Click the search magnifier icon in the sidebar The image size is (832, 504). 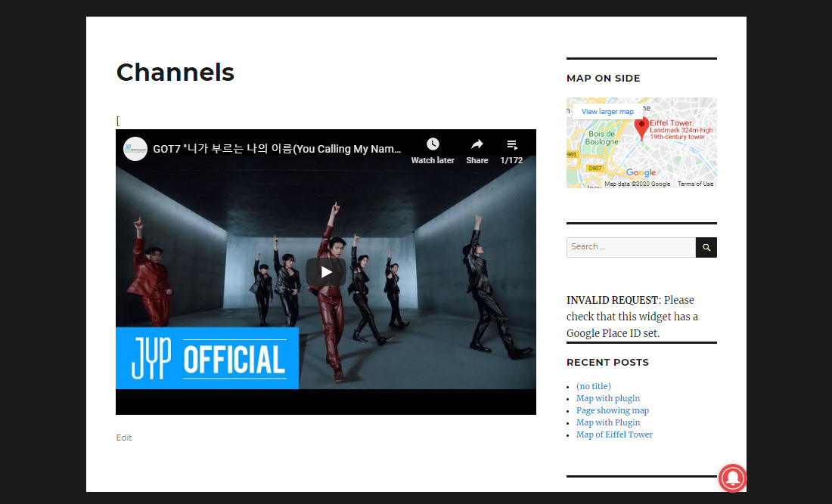[x=706, y=247]
